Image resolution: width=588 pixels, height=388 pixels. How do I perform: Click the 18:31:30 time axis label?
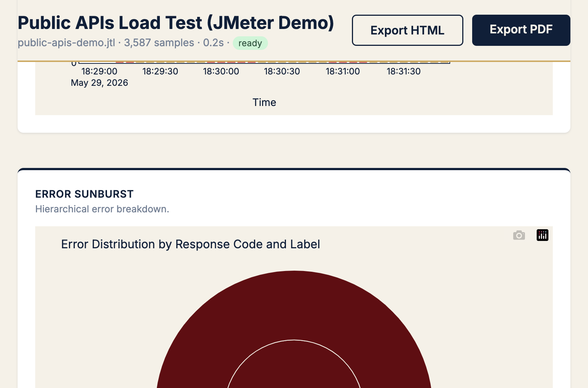404,72
